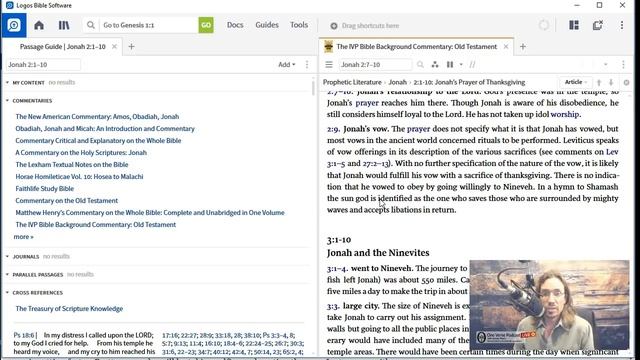640x360 pixels.
Task: Go to next article down arrow
Action: (x=611, y=82)
